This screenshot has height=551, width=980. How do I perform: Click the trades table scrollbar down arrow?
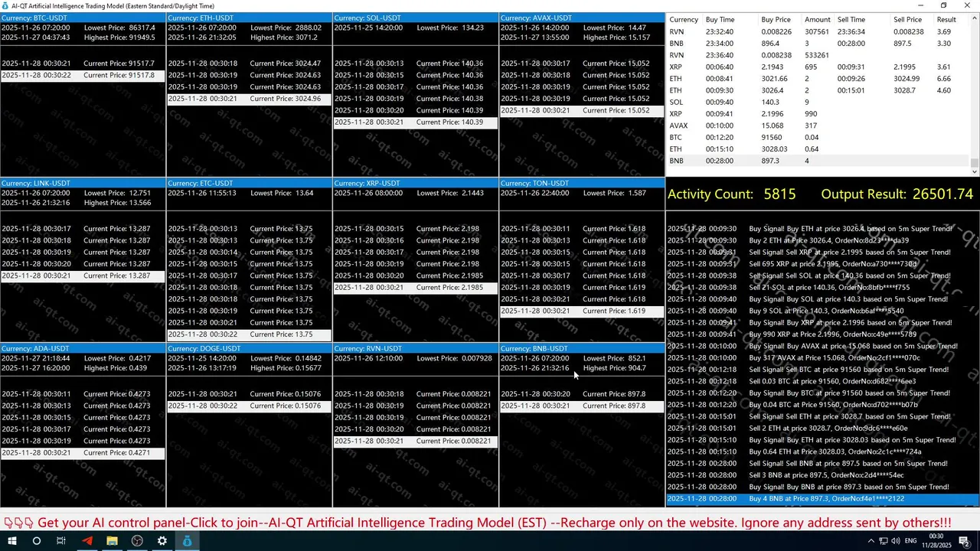pyautogui.click(x=975, y=173)
